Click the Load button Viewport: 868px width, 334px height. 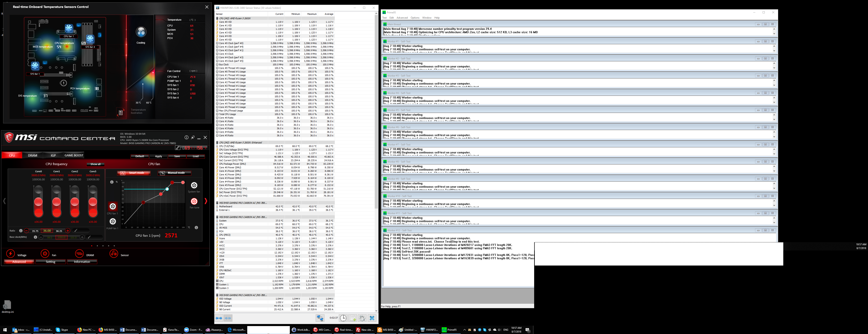(x=196, y=156)
